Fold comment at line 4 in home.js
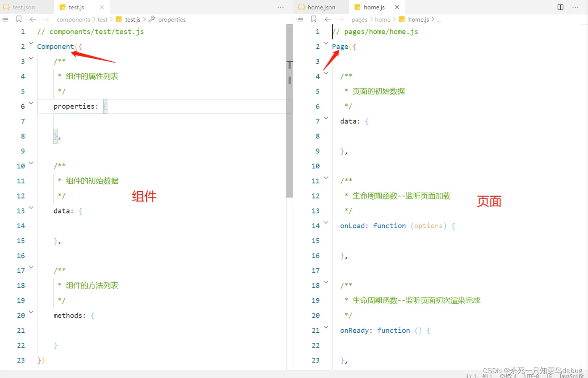This screenshot has height=378, width=588. (326, 73)
